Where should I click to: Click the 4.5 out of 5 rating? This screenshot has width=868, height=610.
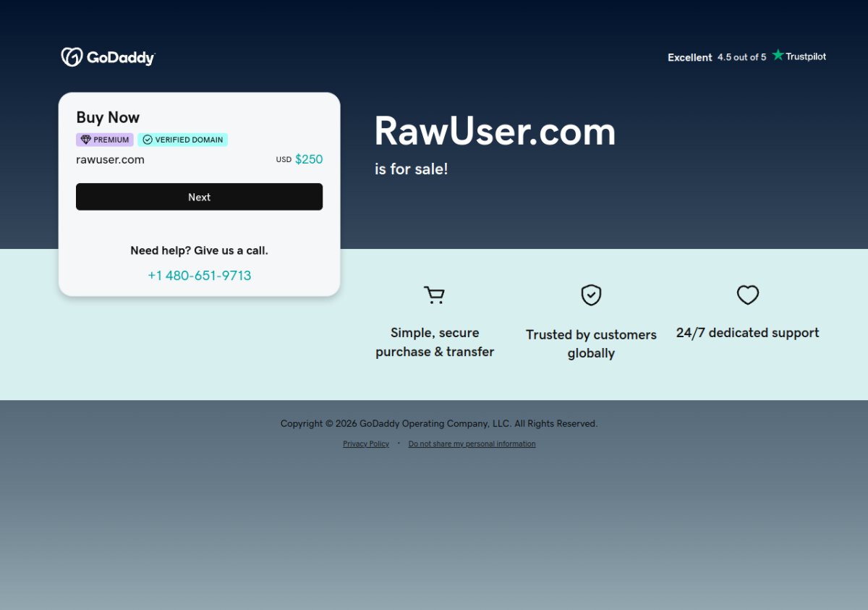coord(741,57)
